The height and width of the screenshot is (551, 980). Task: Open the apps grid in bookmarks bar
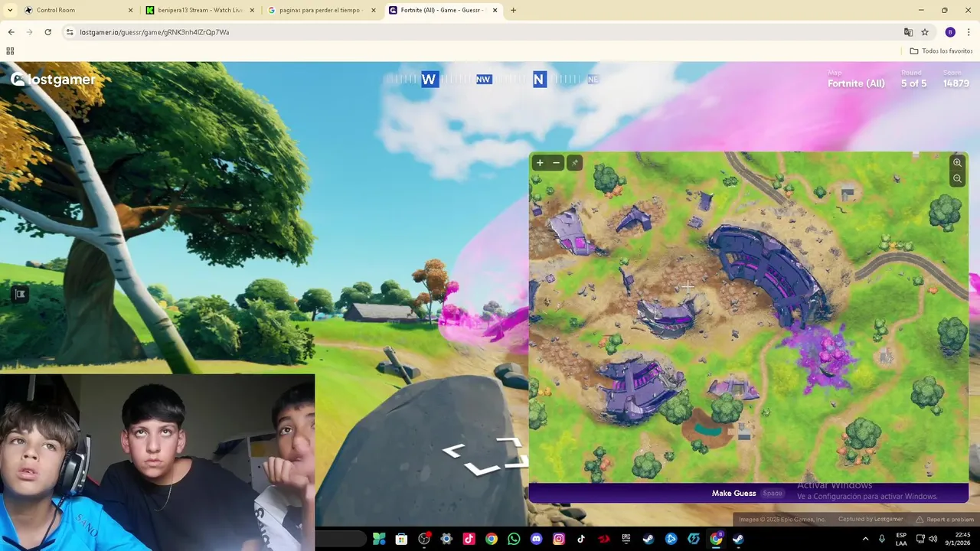click(x=10, y=51)
